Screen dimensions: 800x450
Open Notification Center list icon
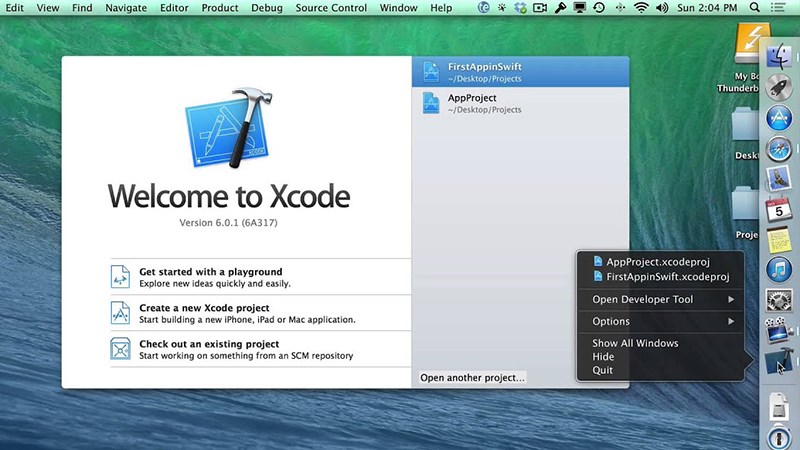coord(778,8)
